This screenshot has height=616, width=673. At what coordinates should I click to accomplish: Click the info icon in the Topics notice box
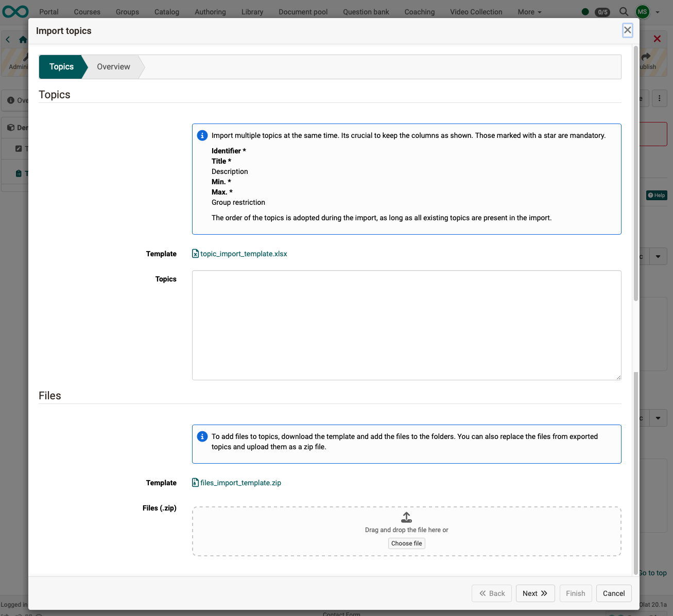202,135
